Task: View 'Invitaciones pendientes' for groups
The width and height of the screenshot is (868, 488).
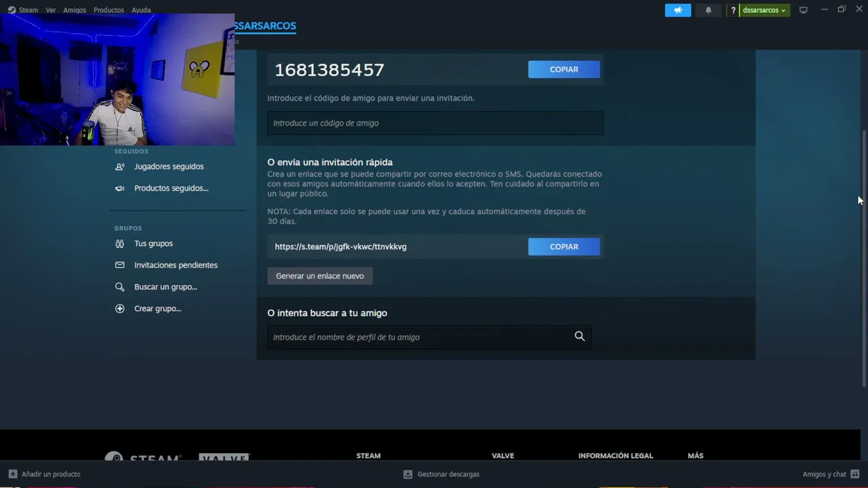Action: (176, 266)
